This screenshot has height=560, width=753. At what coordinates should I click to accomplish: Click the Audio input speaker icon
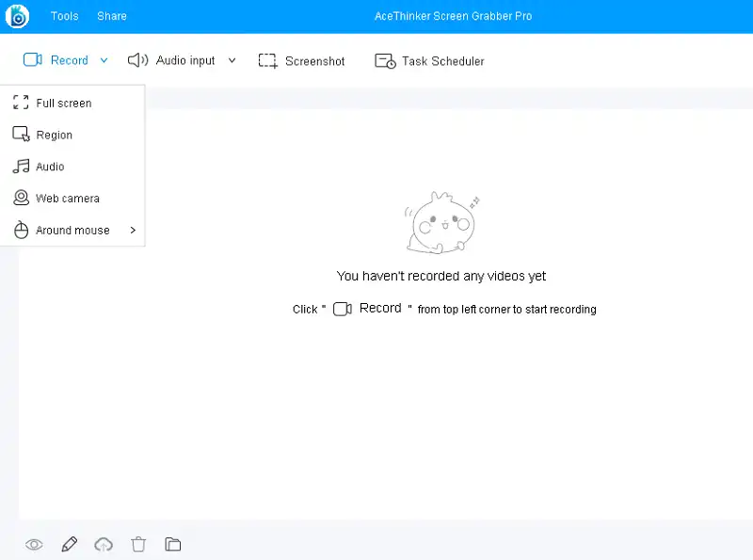pos(138,60)
